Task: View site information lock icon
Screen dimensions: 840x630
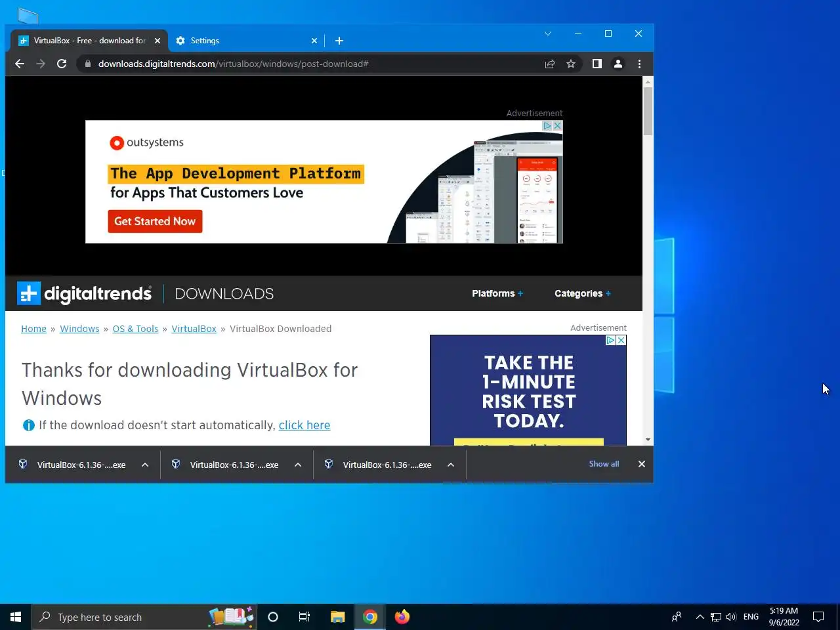Action: coord(88,64)
